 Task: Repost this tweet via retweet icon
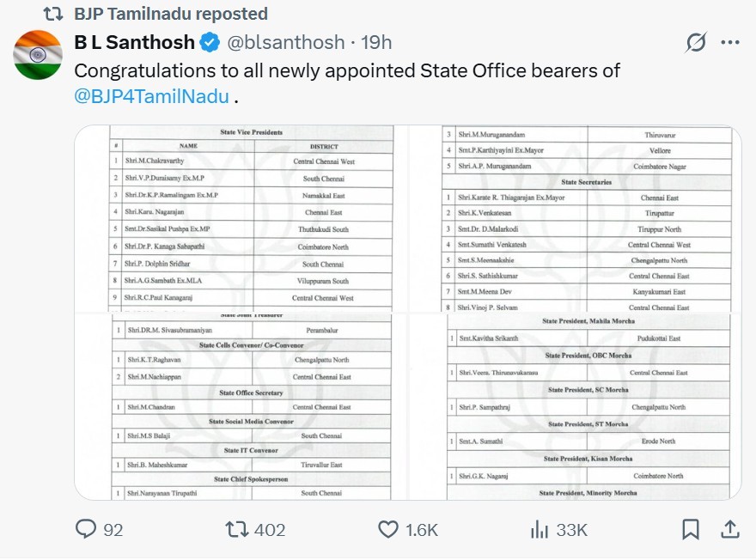(236, 529)
